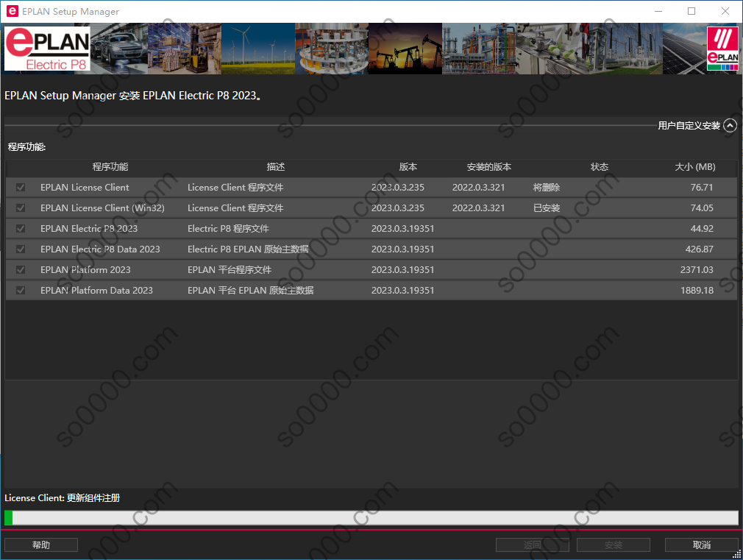Viewport: 743px width, 560px height.
Task: Select the EPLAN License Client row name
Action: tap(85, 188)
